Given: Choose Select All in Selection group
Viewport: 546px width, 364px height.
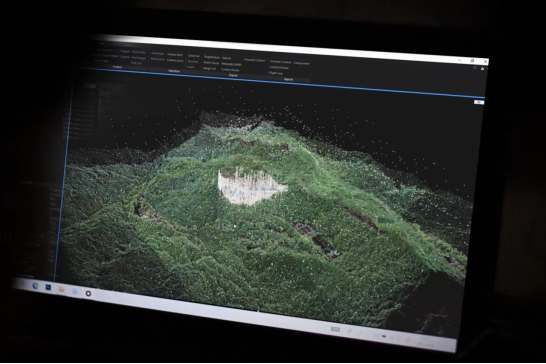Looking at the screenshot, I should 194,56.
